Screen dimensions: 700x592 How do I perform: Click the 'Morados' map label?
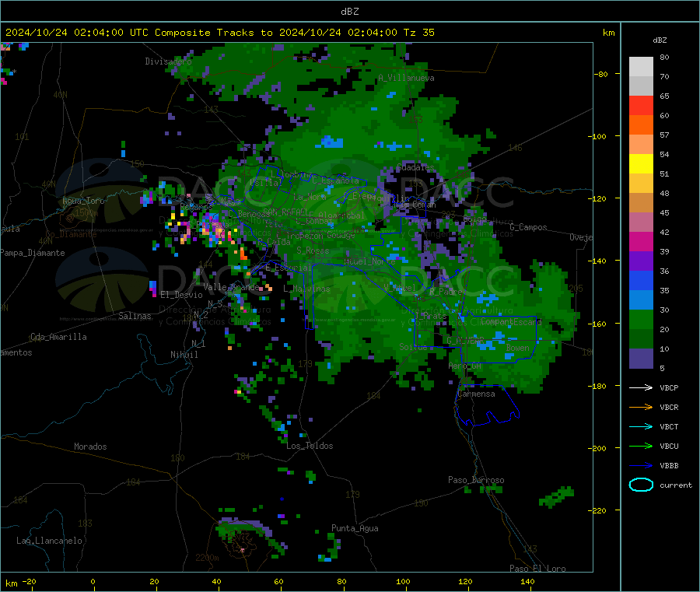coord(90,447)
